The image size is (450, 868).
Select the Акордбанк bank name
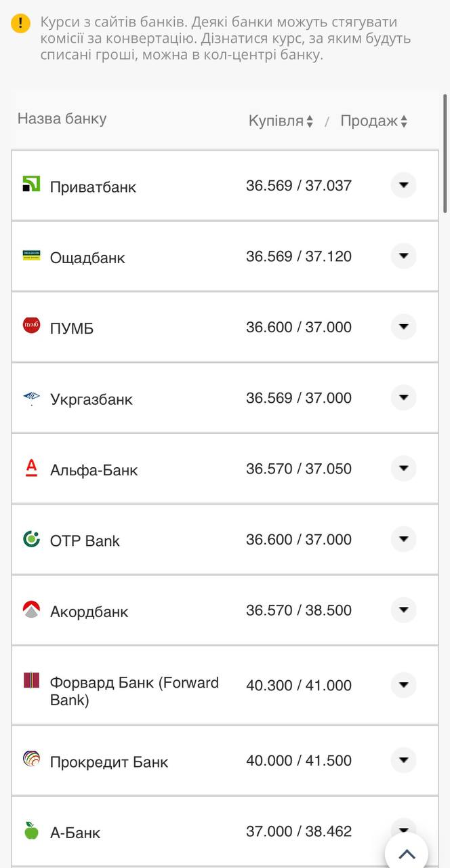[x=89, y=612]
